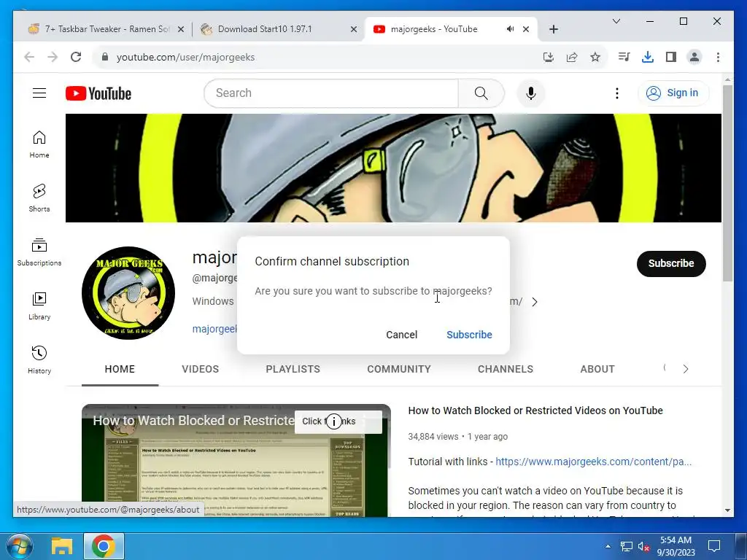Start voice search with microphone icon

(531, 93)
